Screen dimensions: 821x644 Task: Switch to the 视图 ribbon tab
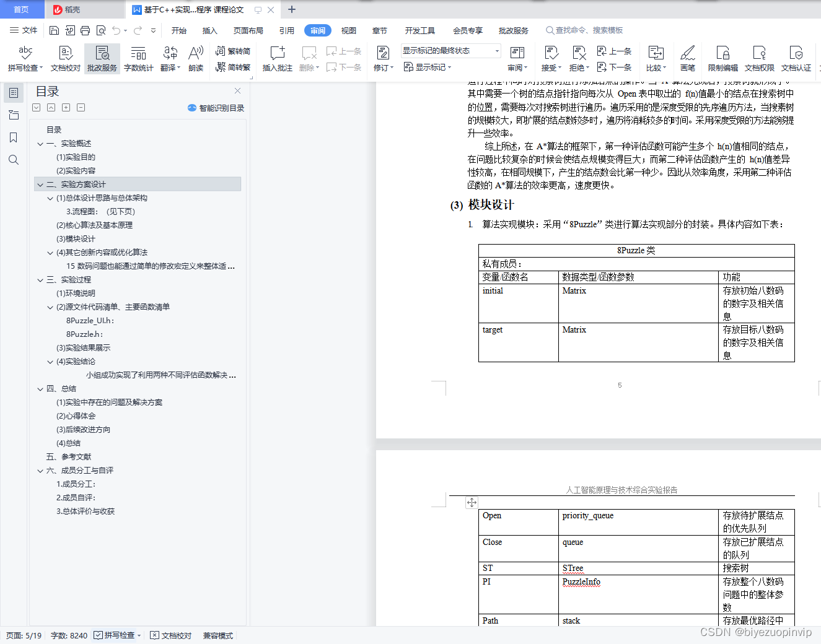pyautogui.click(x=349, y=30)
